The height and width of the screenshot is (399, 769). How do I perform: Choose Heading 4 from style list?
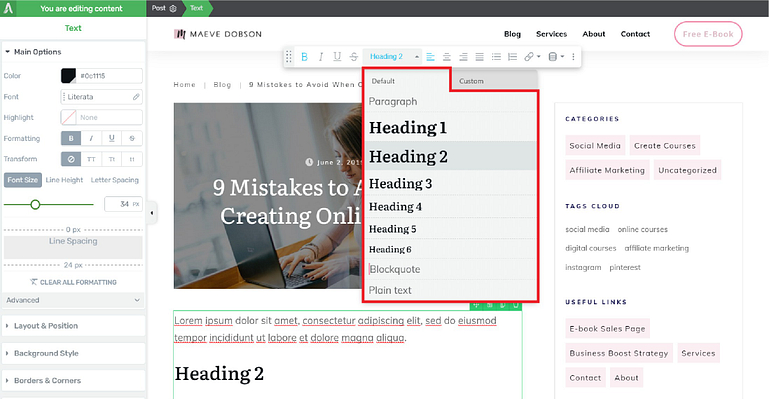pos(450,207)
